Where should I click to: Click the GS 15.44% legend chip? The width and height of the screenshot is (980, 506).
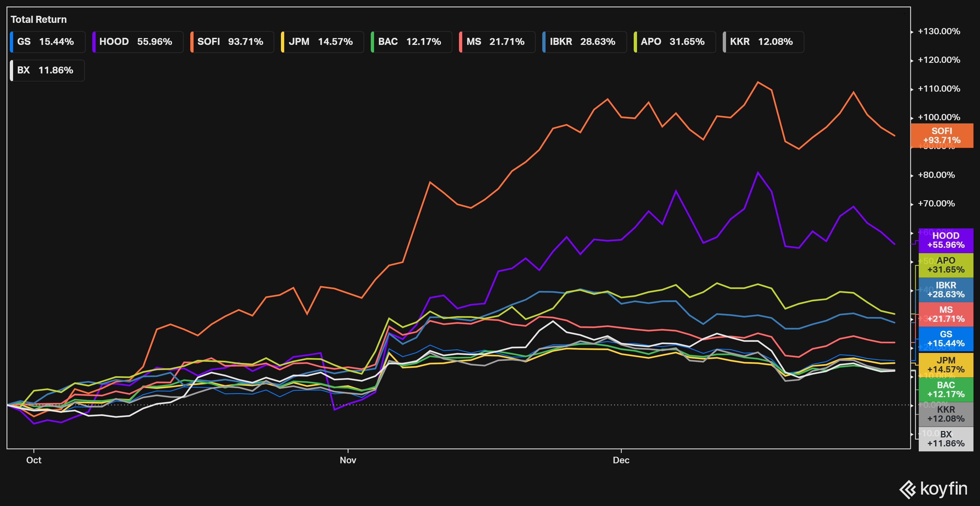tap(47, 42)
